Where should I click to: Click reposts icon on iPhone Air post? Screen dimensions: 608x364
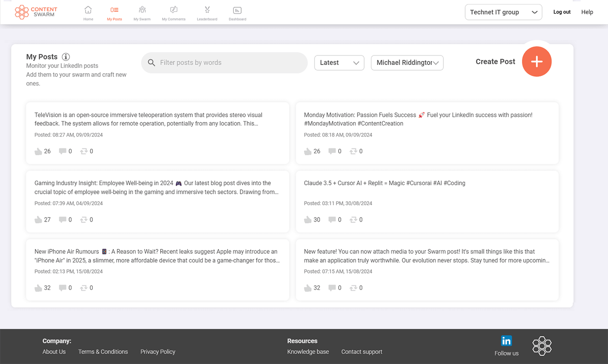pyautogui.click(x=84, y=288)
